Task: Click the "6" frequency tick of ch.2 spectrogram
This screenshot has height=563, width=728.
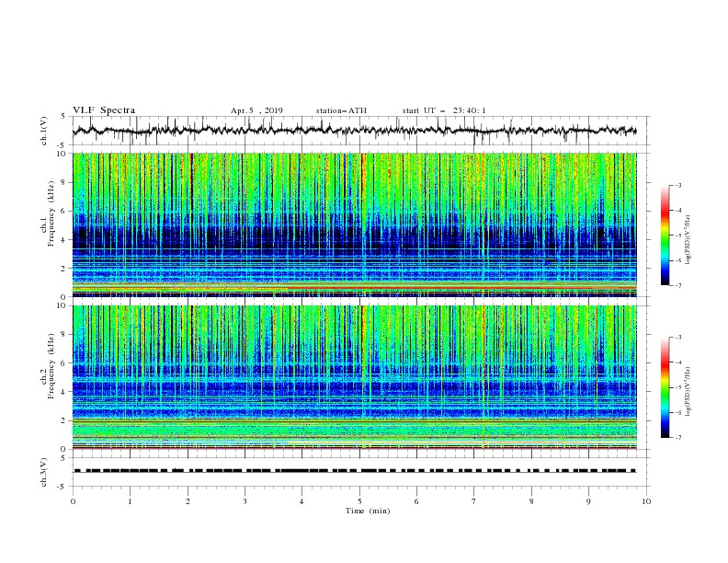Action: click(x=63, y=362)
